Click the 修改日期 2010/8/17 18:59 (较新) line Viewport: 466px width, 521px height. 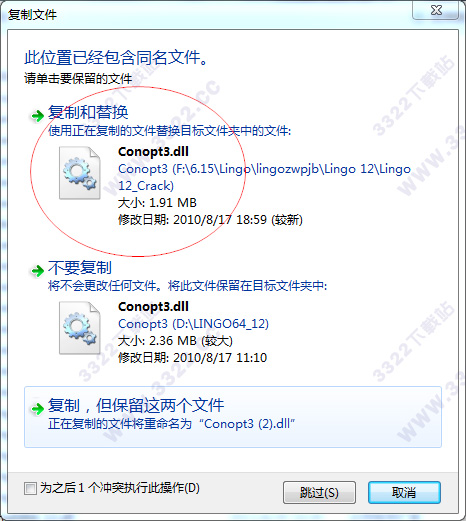(210, 220)
